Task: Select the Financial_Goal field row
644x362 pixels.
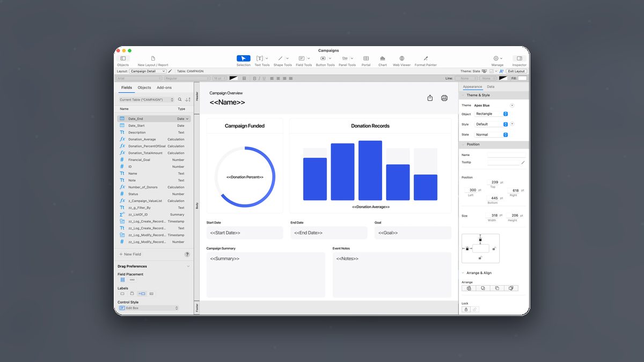Action: click(x=154, y=160)
